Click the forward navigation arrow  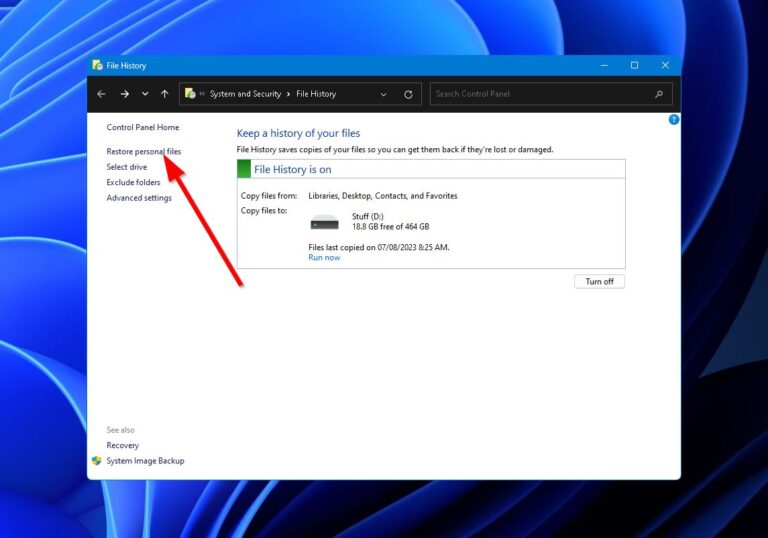click(x=124, y=94)
